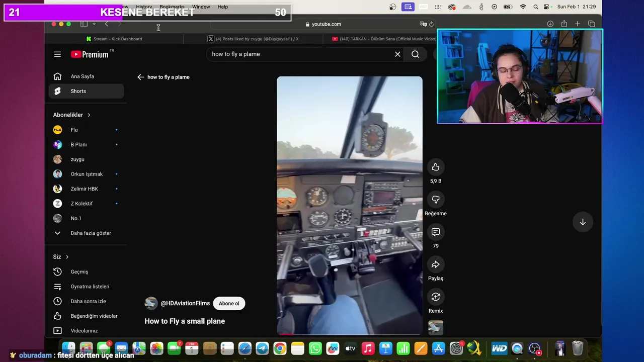644x362 pixels.
Task: Open Geçmiş history
Action: (x=86, y=272)
